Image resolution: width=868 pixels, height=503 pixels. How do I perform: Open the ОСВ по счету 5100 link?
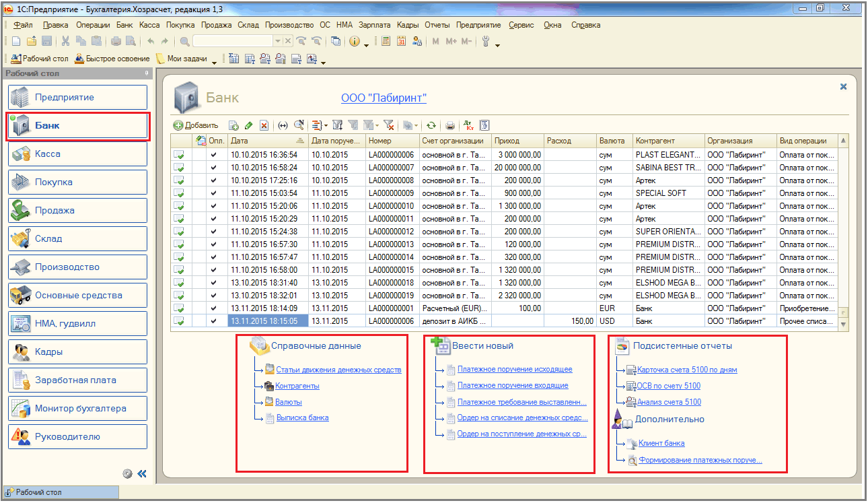point(668,386)
